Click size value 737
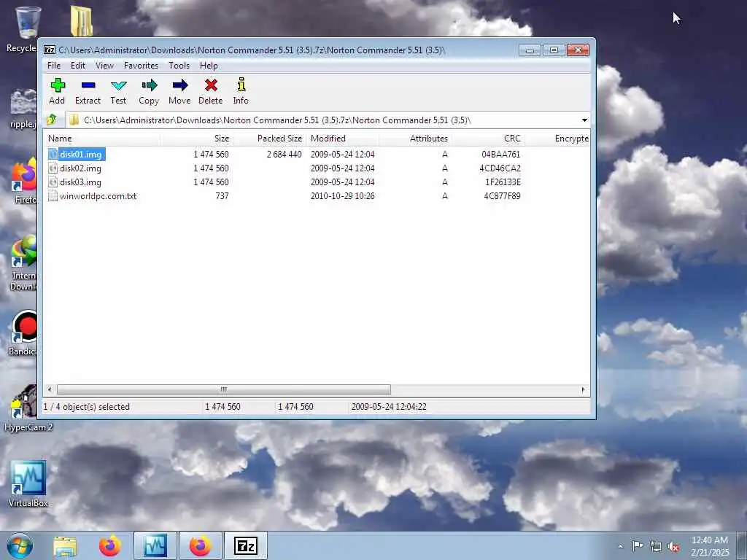Screen dimensions: 747x560 tap(222, 195)
